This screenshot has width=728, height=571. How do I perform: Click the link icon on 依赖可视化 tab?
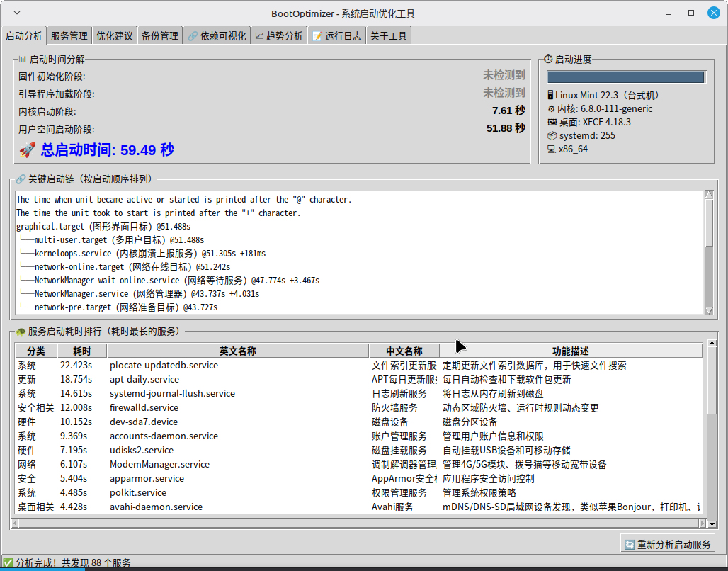pyautogui.click(x=193, y=36)
